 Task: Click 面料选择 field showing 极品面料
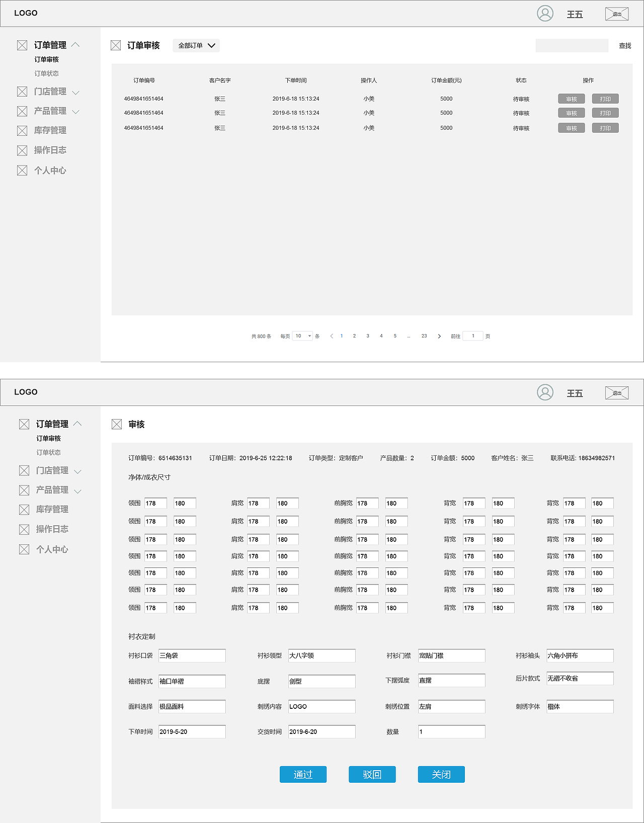(x=192, y=706)
